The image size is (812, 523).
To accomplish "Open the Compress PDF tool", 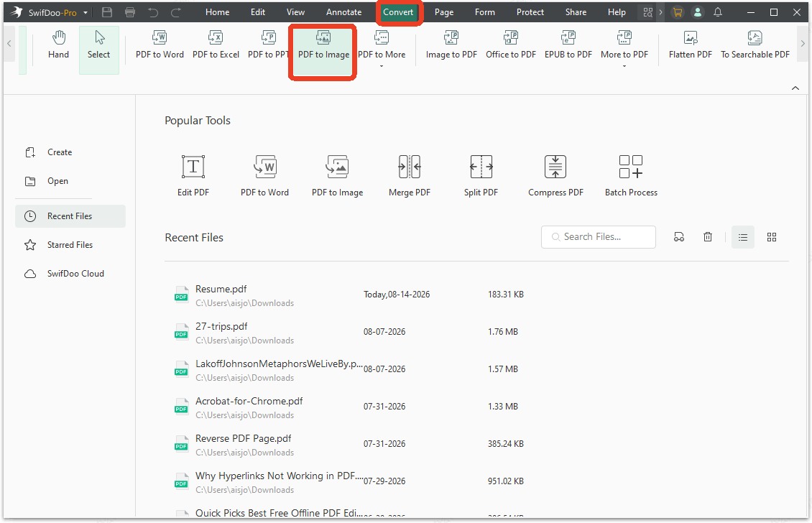I will pos(555,176).
